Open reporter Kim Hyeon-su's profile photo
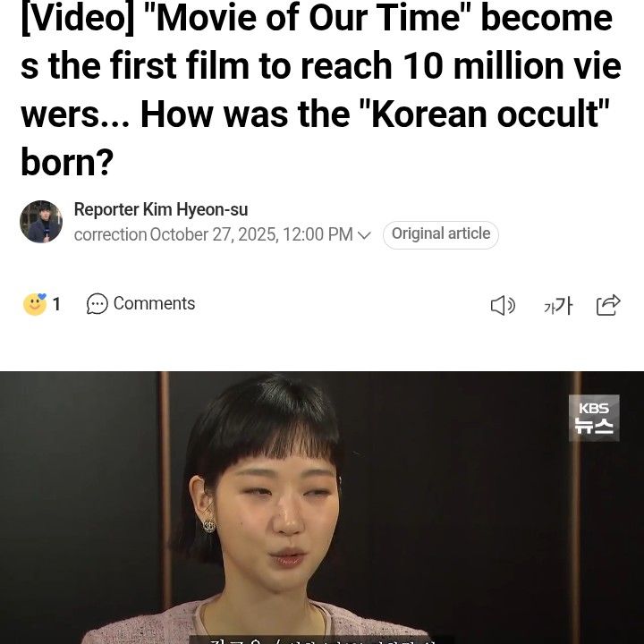 coord(41,222)
